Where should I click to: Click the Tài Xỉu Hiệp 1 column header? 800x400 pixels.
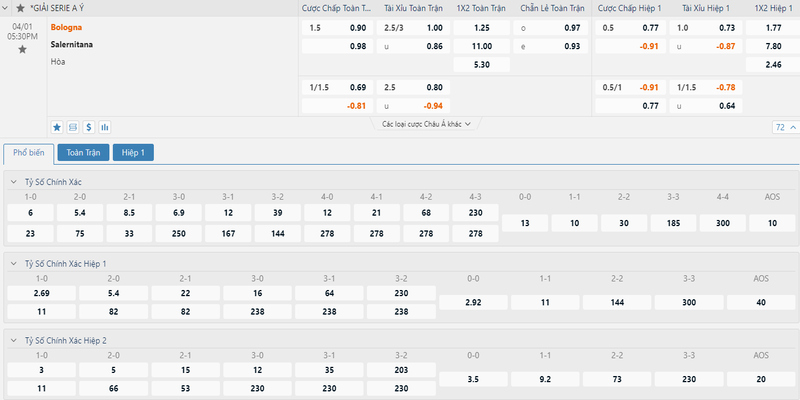click(706, 8)
